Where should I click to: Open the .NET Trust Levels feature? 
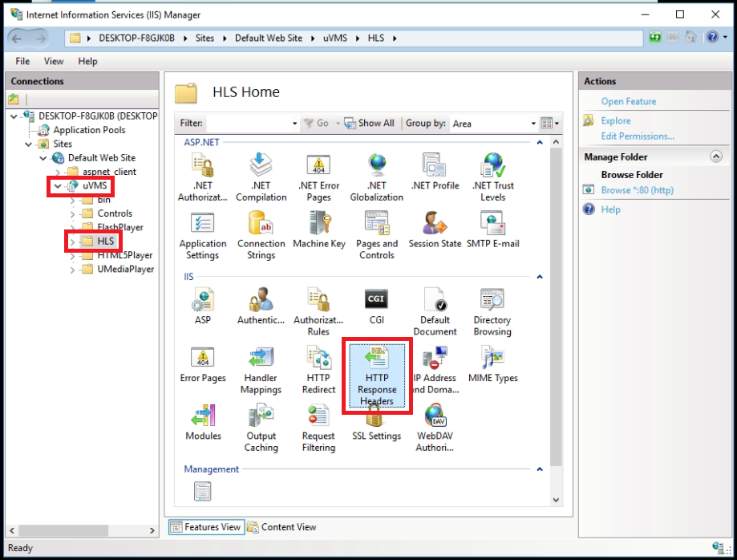(492, 178)
